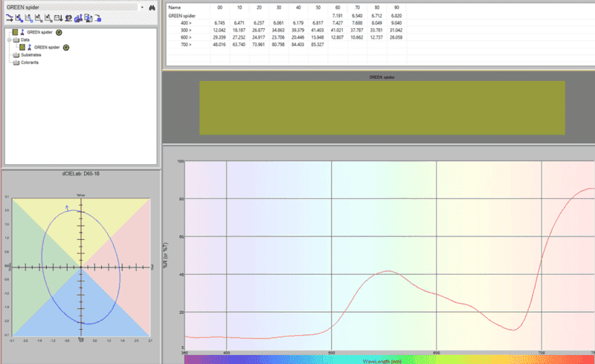595x364 pixels.
Task: Select the 400 > row label
Action: pos(186,23)
